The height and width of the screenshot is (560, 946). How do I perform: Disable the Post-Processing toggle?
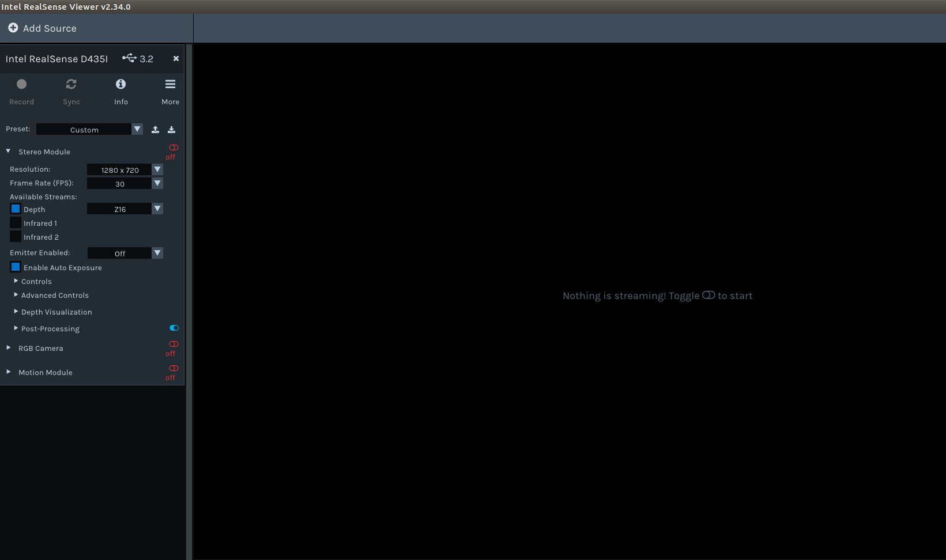click(x=174, y=328)
